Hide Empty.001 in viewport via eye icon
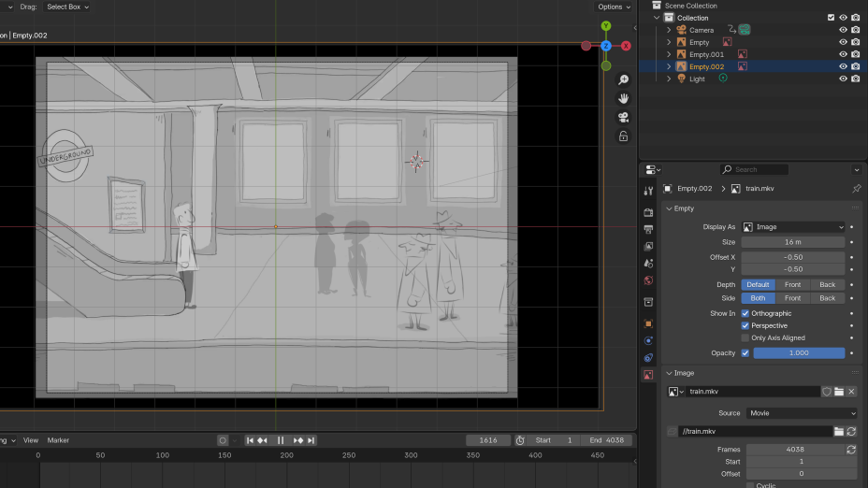The width and height of the screenshot is (868, 488). pyautogui.click(x=843, y=54)
